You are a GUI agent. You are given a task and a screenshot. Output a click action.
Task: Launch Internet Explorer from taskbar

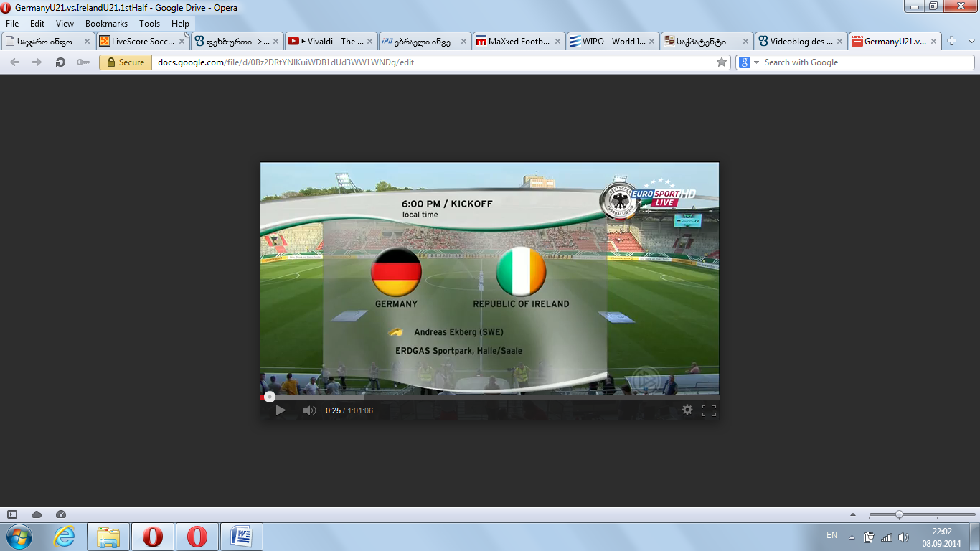pos(64,537)
